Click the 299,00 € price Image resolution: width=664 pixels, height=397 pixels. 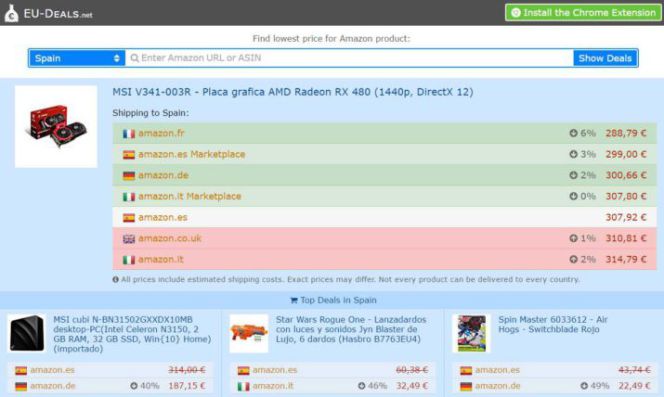[x=626, y=154]
